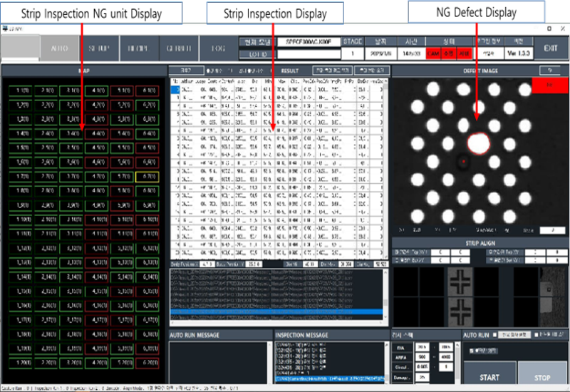Select map unit cell 1,1 in MAP grid

[22, 91]
